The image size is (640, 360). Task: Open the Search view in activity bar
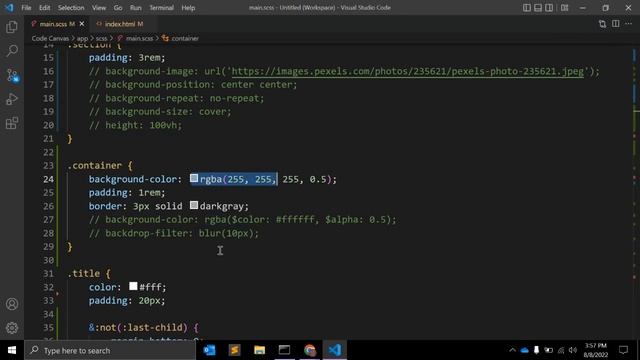coord(12,51)
